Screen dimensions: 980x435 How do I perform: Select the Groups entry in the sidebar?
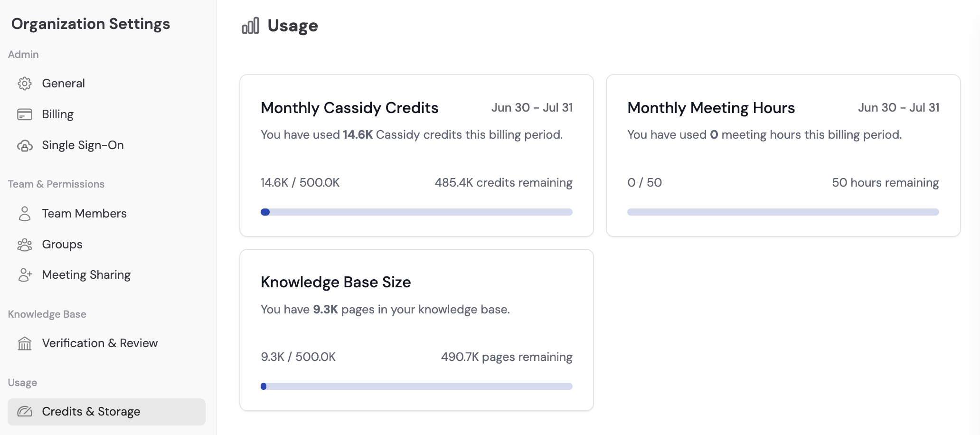click(61, 244)
